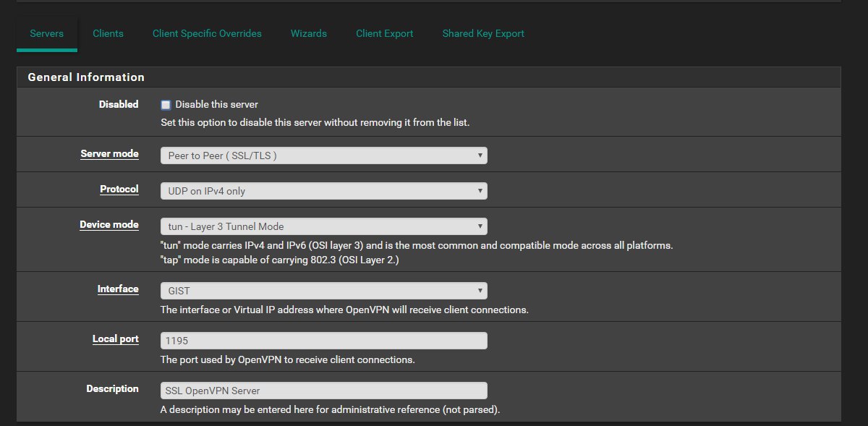Focus the Description input field
This screenshot has height=426, width=868.
coord(323,391)
